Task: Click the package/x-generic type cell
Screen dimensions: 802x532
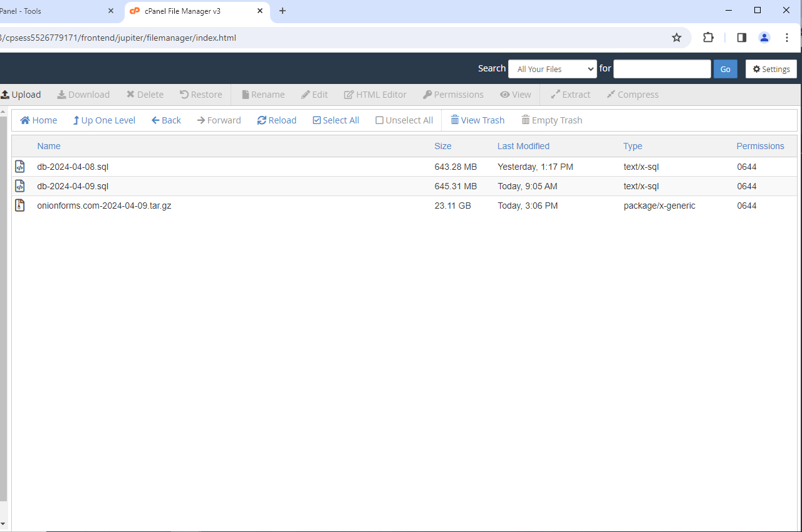Action: tap(659, 206)
